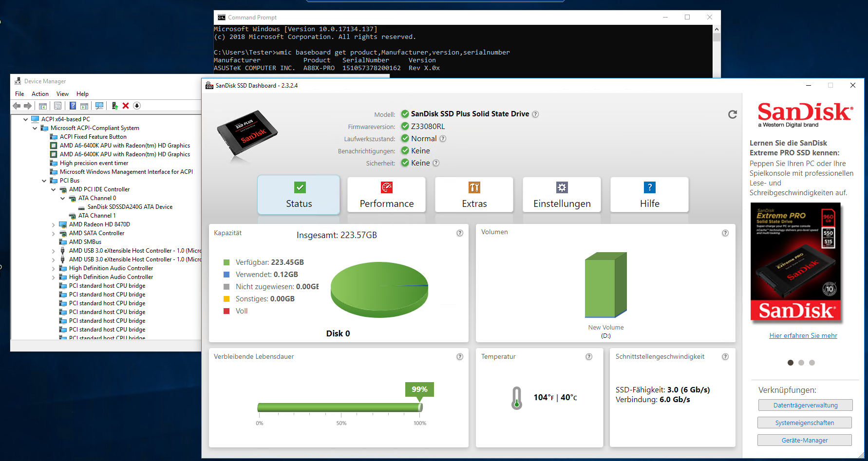
Task: Click the refresh icon in SanDisk Dashboard
Action: [732, 114]
